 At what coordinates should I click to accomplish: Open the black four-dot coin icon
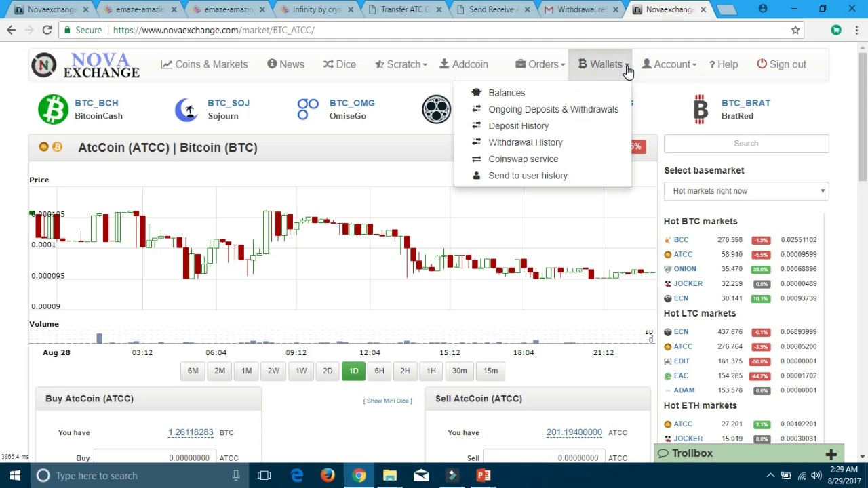pyautogui.click(x=436, y=109)
